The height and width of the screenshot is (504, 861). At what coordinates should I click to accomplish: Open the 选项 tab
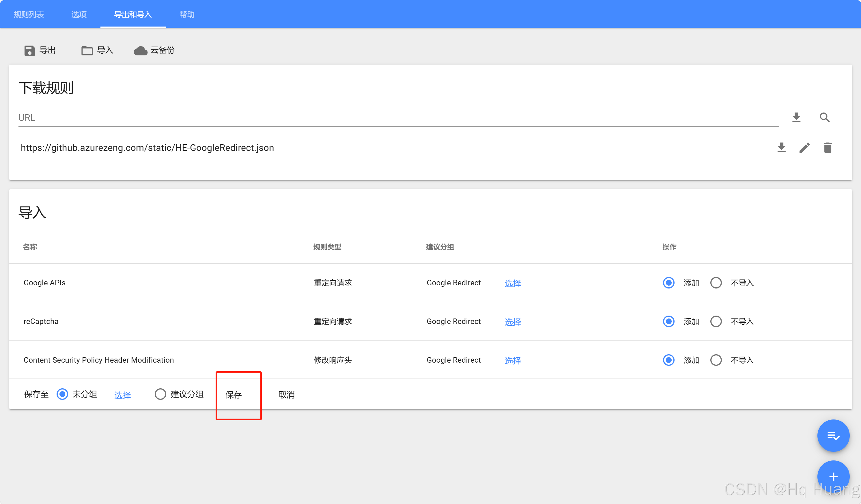point(79,14)
